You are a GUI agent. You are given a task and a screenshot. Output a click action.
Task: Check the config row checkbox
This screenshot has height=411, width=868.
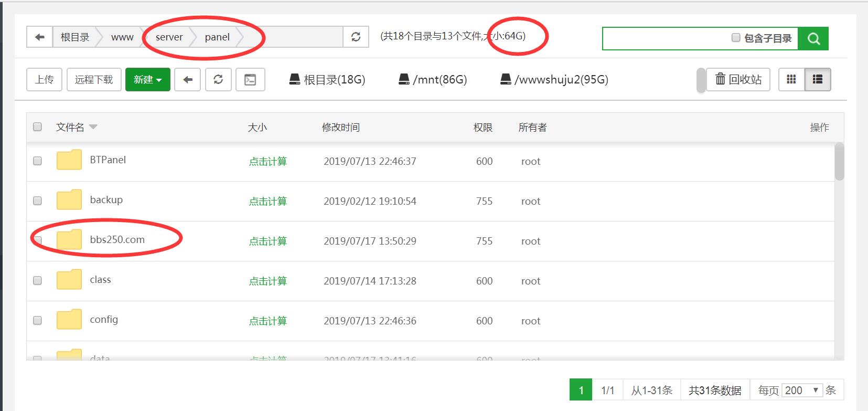click(37, 320)
